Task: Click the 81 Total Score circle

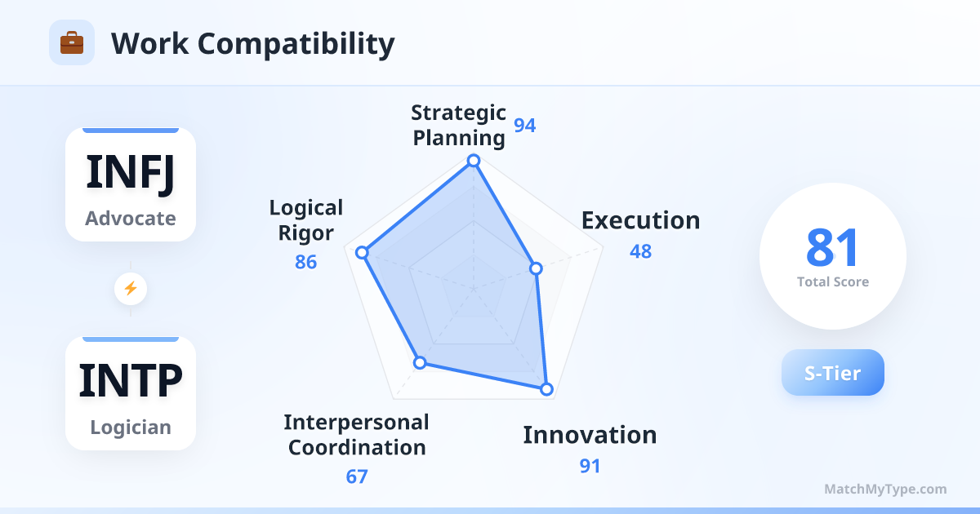Action: pyautogui.click(x=832, y=256)
